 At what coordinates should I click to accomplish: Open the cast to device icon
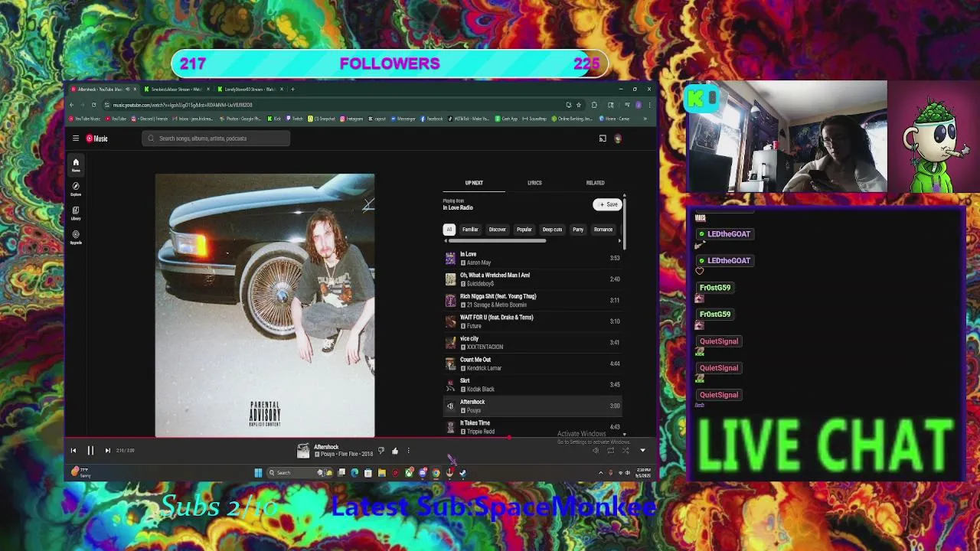(x=603, y=139)
